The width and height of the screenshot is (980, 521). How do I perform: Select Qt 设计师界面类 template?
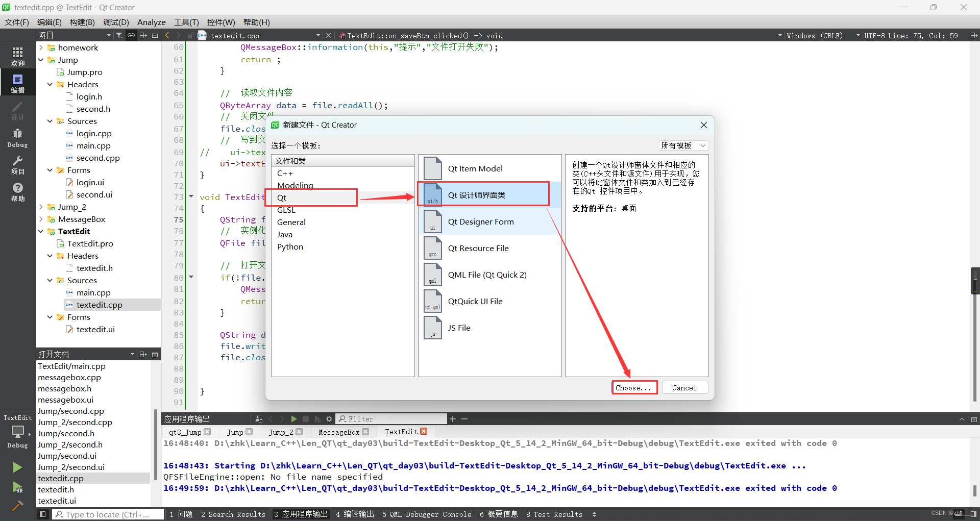pos(489,195)
